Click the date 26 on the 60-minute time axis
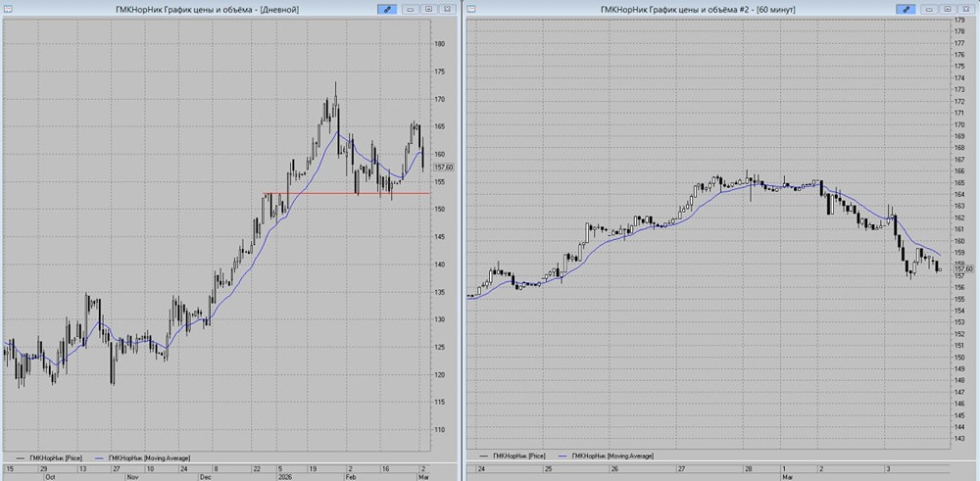This screenshot has width=980, height=481. (x=614, y=468)
